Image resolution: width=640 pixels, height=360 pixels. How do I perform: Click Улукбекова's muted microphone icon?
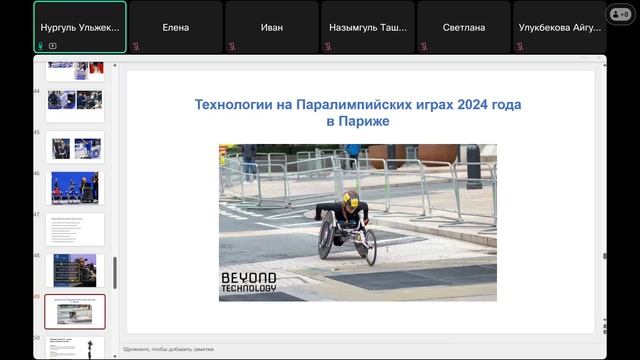click(520, 46)
